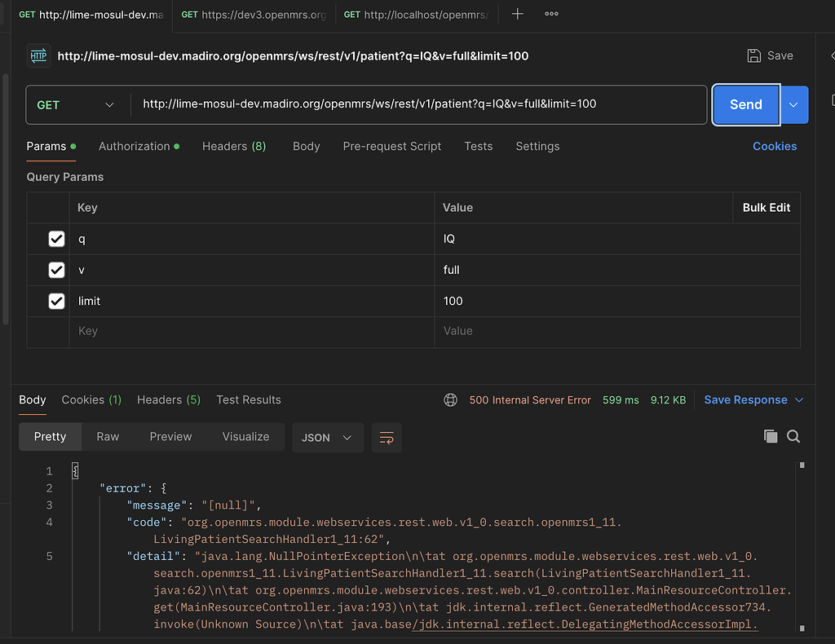Toggle off the limit parameter checkbox
This screenshot has width=835, height=644.
click(55, 301)
